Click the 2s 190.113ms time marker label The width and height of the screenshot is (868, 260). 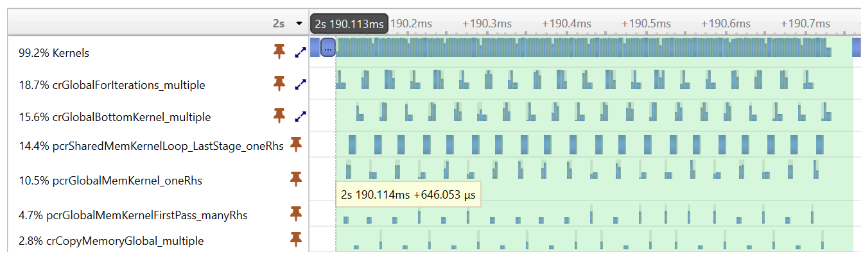[x=349, y=24]
